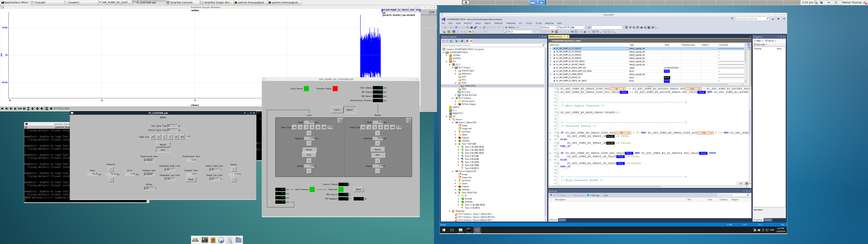Select Auto in Remote control panel
The width and height of the screenshot is (868, 244).
[x=378, y=155]
